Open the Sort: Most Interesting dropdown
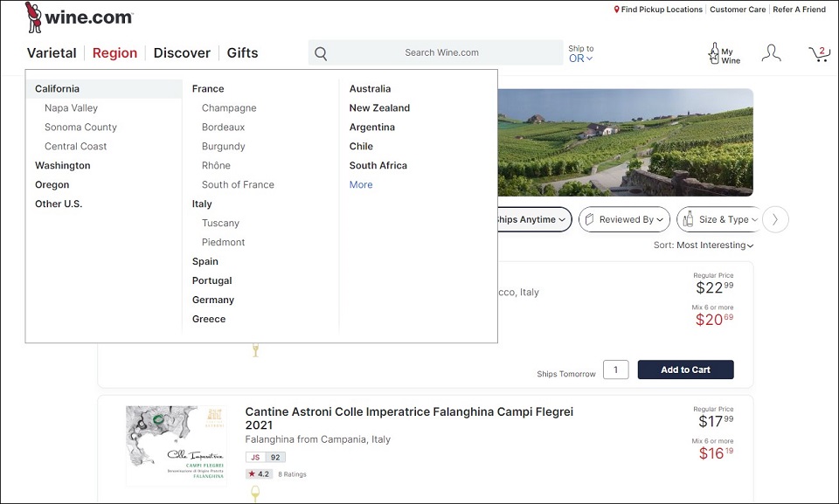Image resolution: width=839 pixels, height=504 pixels. [x=703, y=245]
